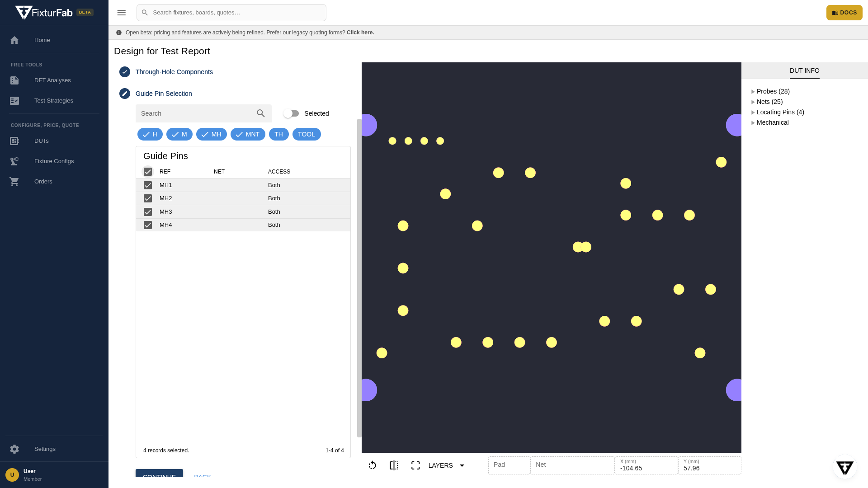Click the Home sidebar icon

point(14,40)
